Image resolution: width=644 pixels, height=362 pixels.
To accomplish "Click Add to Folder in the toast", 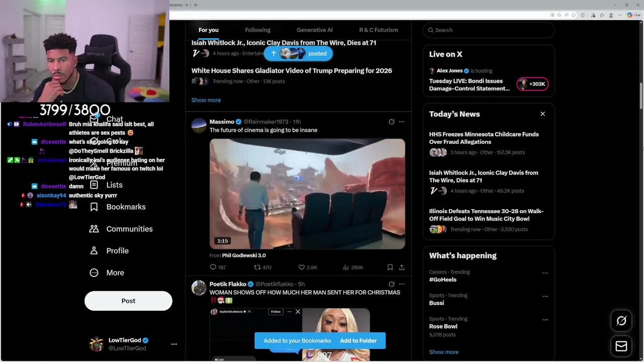I will 358,341.
